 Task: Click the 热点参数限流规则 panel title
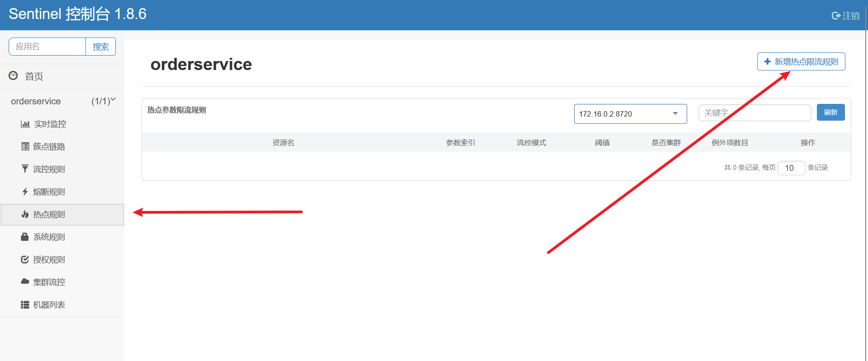[x=177, y=110]
